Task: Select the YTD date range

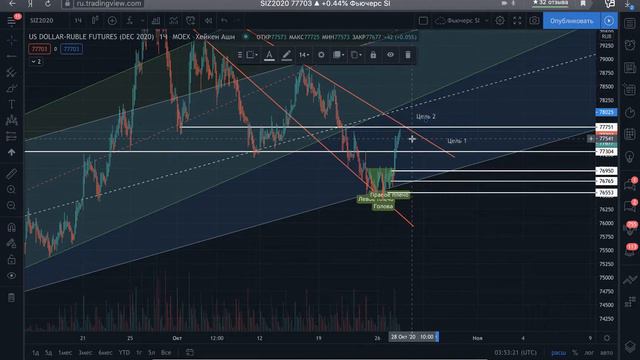Action: pos(124,352)
